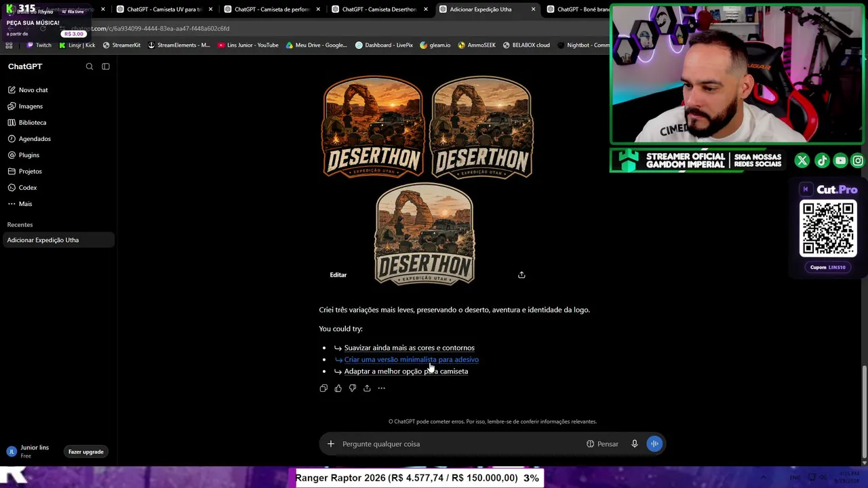Open the browser apps grid icon
This screenshot has width=868, height=488.
[x=9, y=45]
